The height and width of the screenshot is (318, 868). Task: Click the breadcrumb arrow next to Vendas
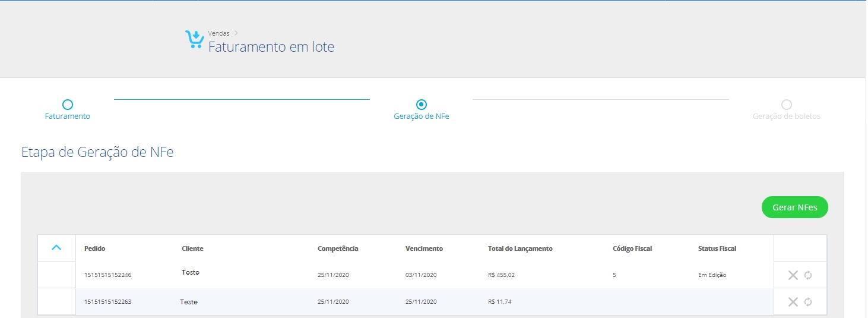[x=236, y=33]
